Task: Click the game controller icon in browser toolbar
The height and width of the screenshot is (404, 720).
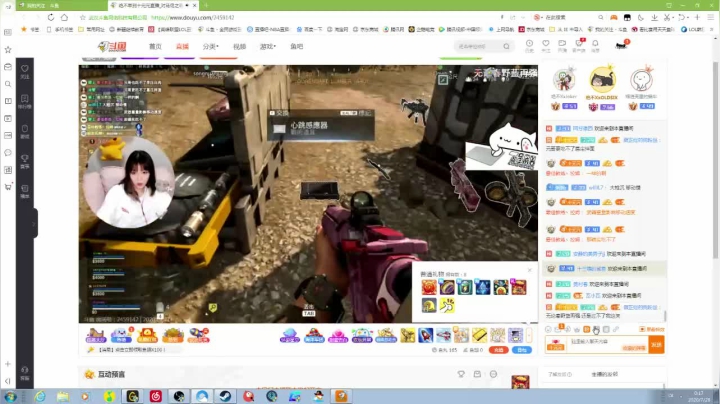Action: (x=613, y=17)
